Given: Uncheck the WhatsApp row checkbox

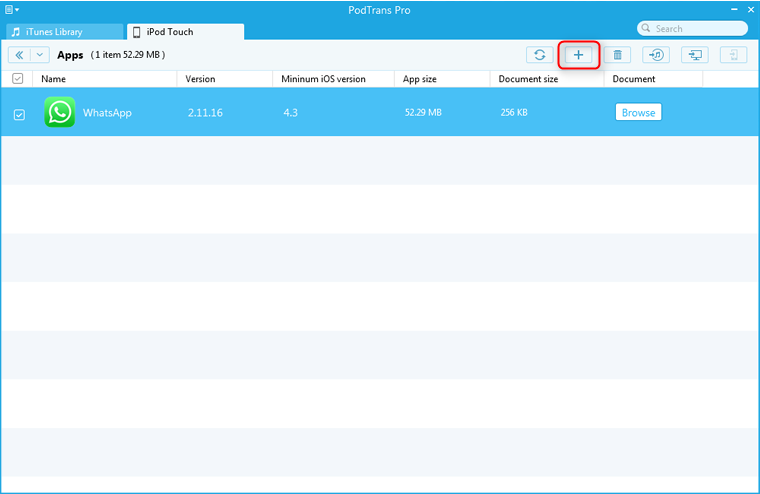Looking at the screenshot, I should (19, 114).
